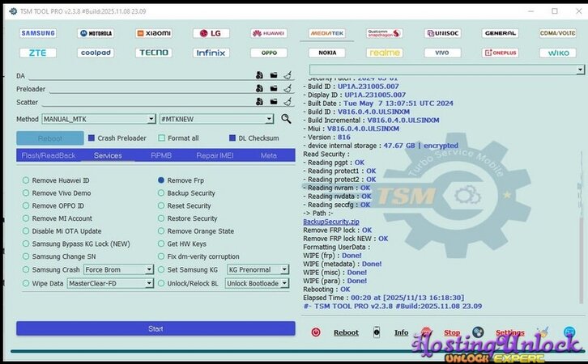Open the Qualcomm Snapdragon section

click(x=384, y=33)
